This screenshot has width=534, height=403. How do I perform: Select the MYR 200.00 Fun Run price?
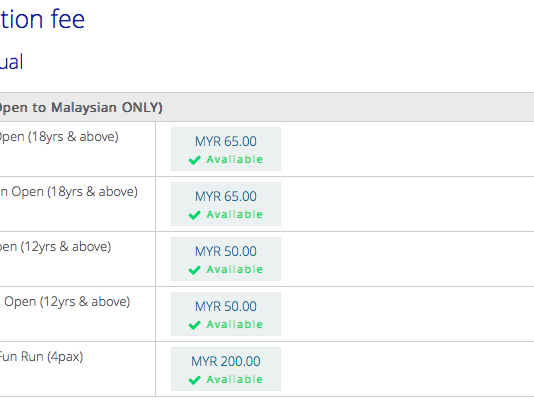click(x=226, y=369)
